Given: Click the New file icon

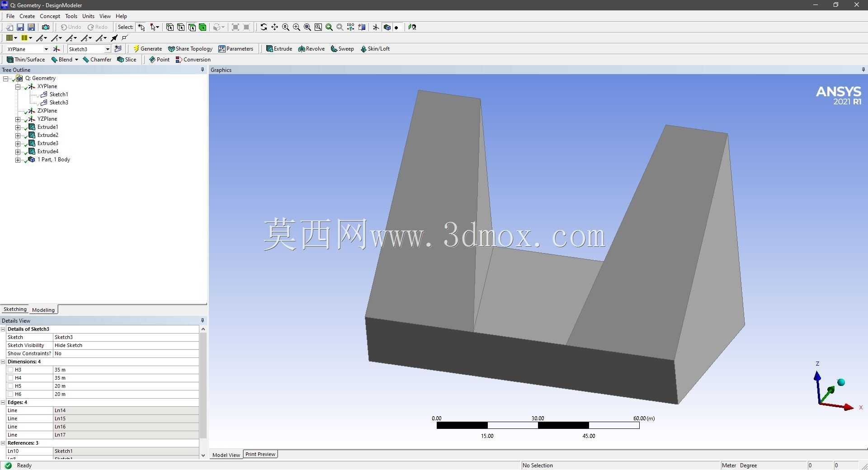Looking at the screenshot, I should [x=9, y=27].
